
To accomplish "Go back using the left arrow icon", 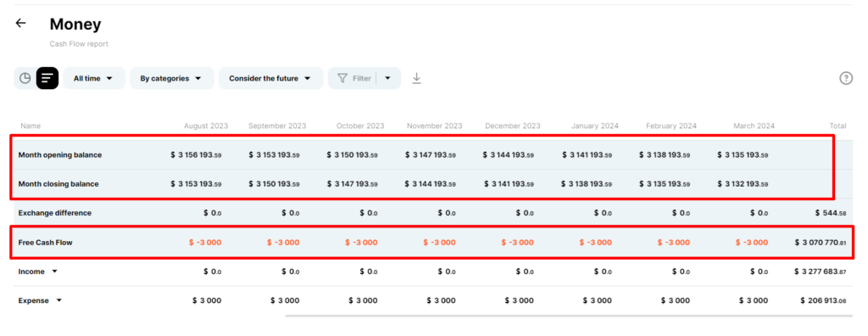I will tap(20, 23).
